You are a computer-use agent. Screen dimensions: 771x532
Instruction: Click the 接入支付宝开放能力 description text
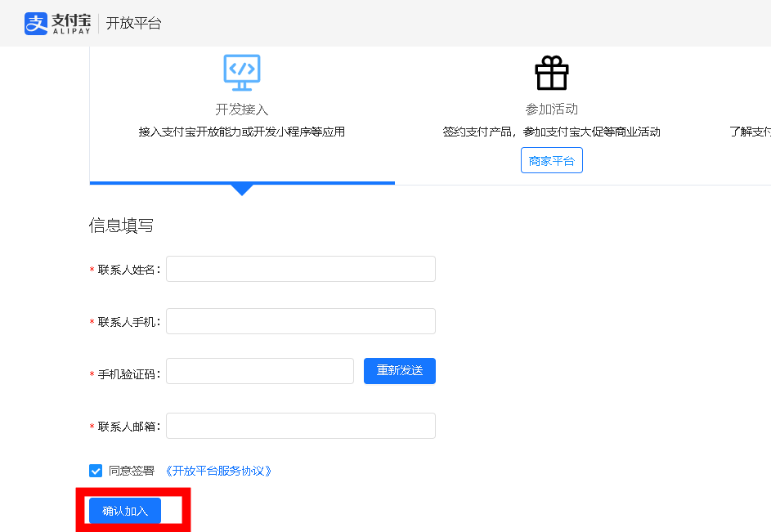click(242, 132)
